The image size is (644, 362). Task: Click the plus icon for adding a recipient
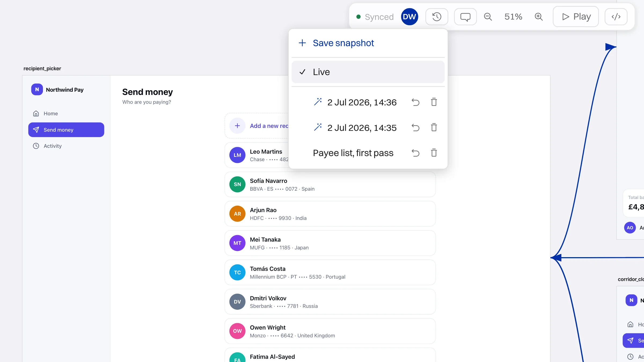pyautogui.click(x=237, y=126)
